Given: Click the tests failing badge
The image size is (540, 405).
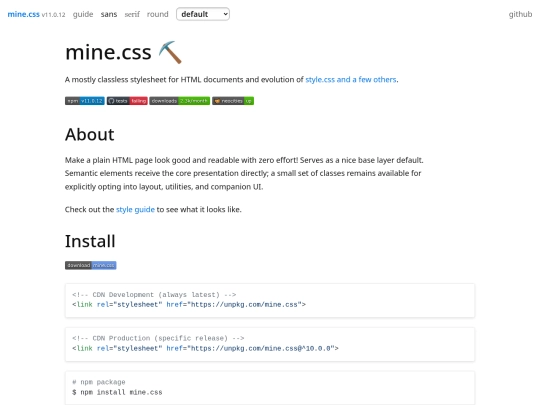Looking at the screenshot, I should point(127,101).
